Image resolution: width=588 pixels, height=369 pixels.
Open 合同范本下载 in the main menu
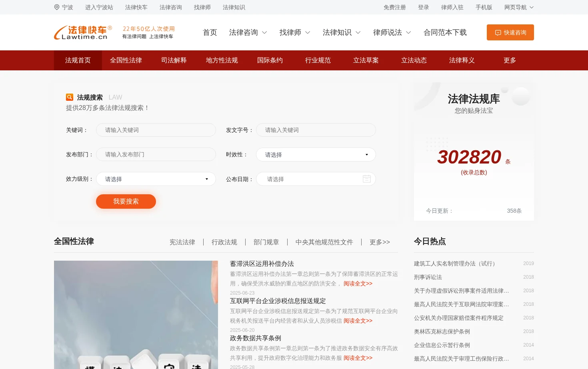(445, 32)
